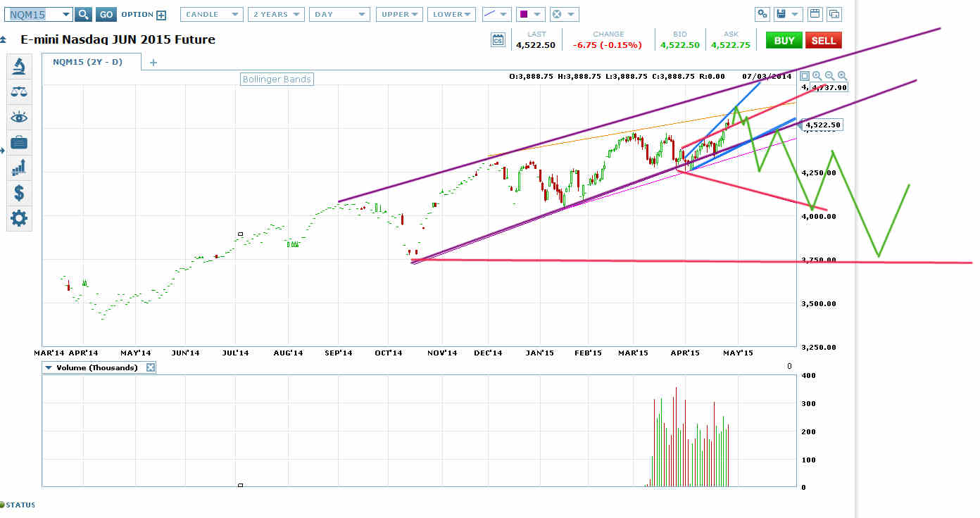Collapse the header double-arrow icon

[4, 39]
